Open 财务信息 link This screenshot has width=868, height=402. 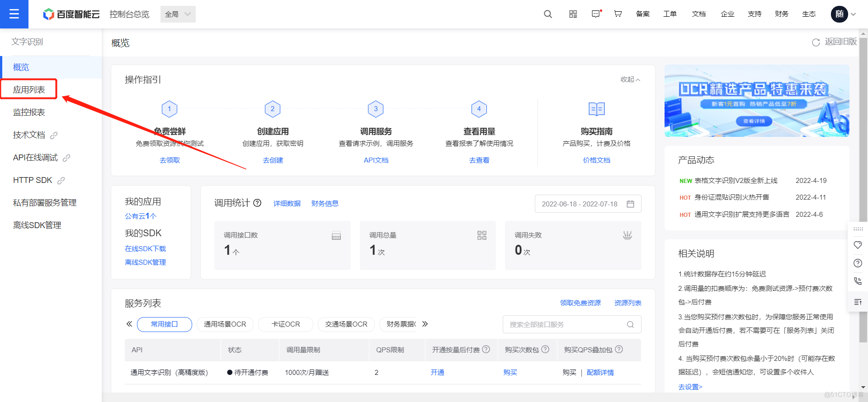pyautogui.click(x=325, y=204)
